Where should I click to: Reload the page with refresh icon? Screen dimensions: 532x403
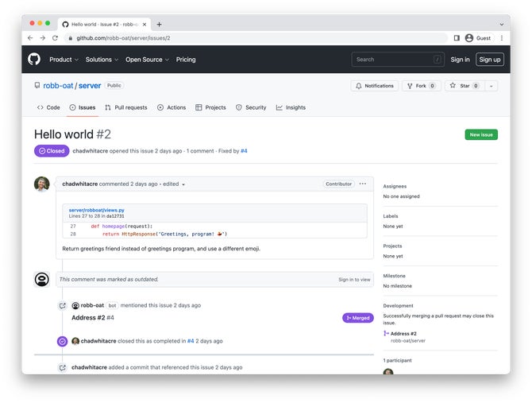point(55,38)
